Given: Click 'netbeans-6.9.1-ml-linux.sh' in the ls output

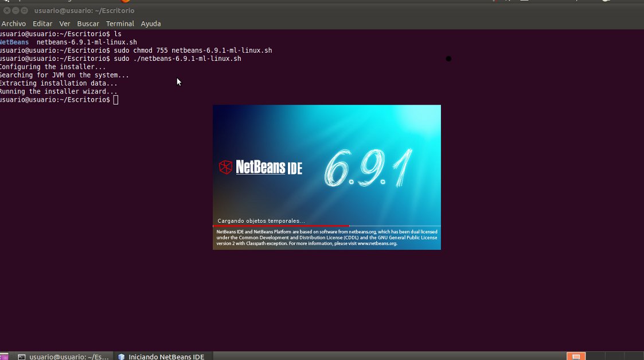Looking at the screenshot, I should pos(87,42).
